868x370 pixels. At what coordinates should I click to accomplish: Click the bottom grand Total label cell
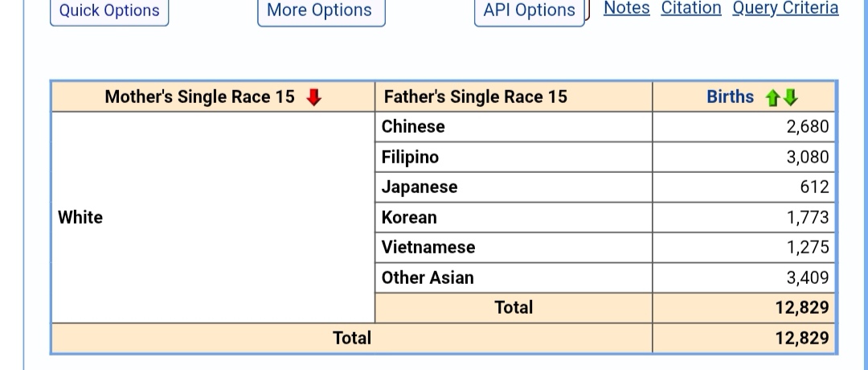coord(352,338)
